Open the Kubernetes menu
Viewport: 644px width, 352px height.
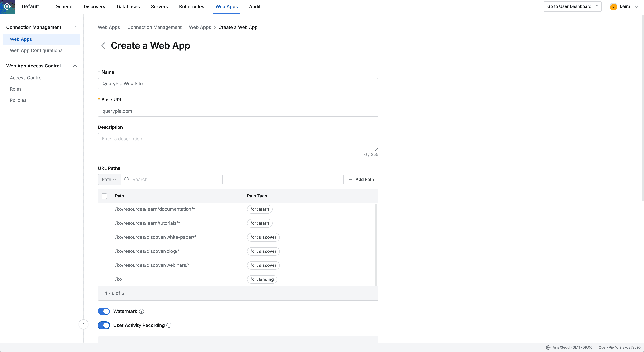click(191, 7)
